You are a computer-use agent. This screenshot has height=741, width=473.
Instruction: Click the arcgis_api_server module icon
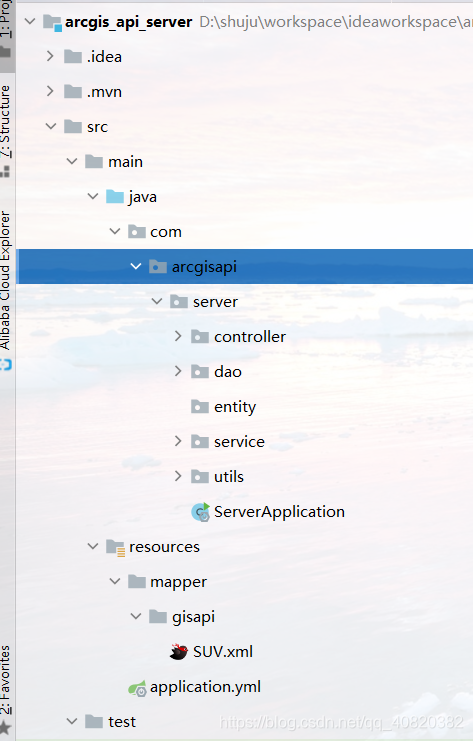(52, 22)
